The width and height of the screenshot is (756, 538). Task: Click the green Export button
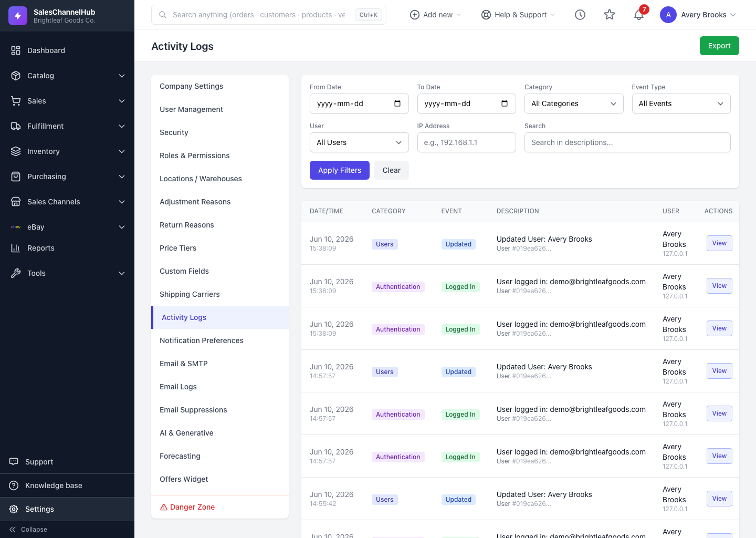point(719,46)
